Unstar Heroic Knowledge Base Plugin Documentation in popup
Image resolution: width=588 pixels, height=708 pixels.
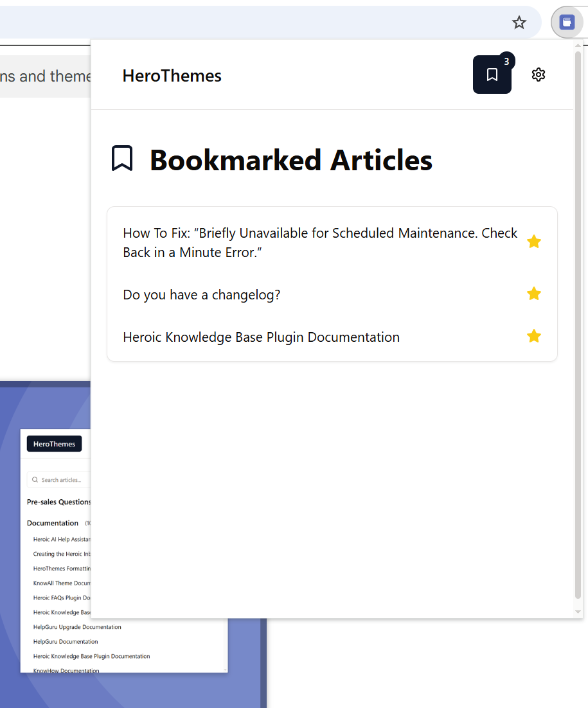coord(534,337)
